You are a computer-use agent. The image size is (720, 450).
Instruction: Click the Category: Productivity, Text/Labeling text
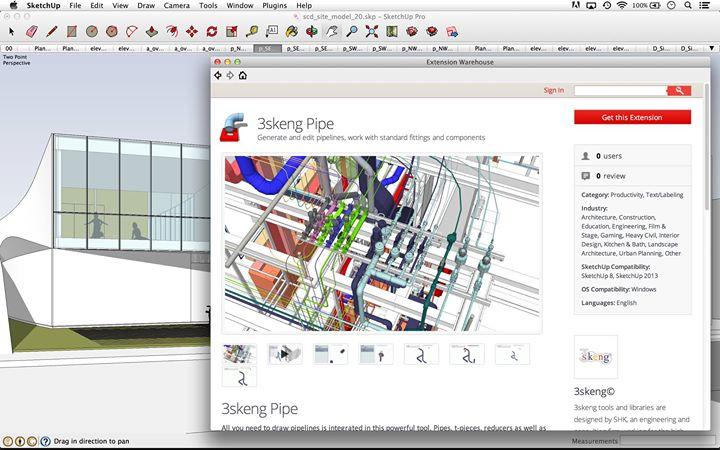pyautogui.click(x=632, y=195)
